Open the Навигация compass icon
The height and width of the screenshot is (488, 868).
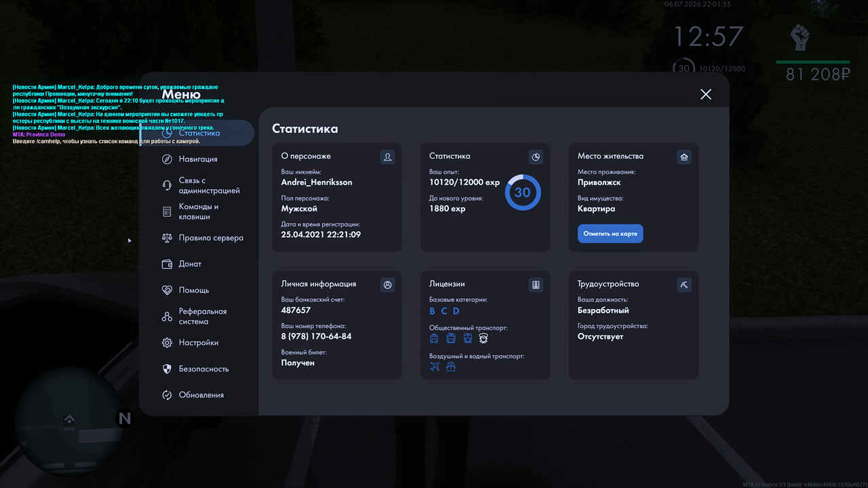[x=167, y=159]
